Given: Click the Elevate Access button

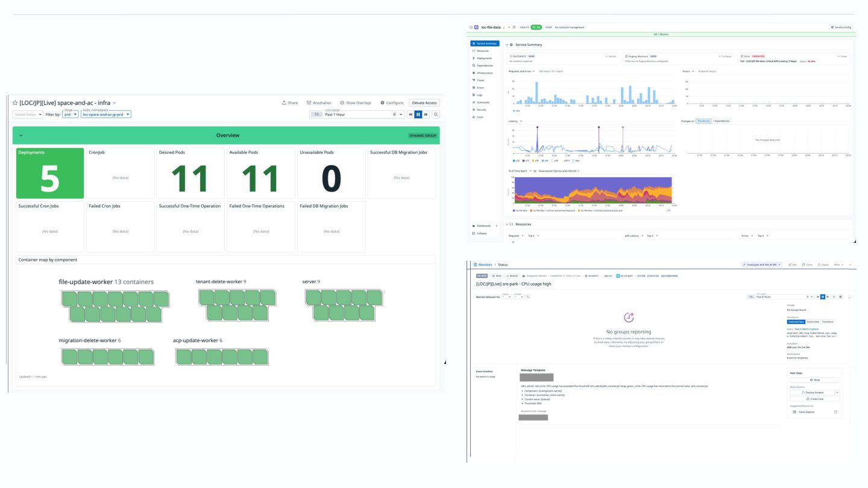Looking at the screenshot, I should tap(424, 103).
